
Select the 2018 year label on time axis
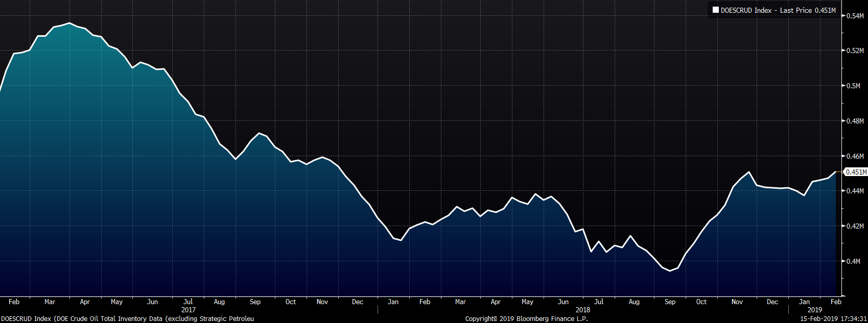pyautogui.click(x=582, y=310)
